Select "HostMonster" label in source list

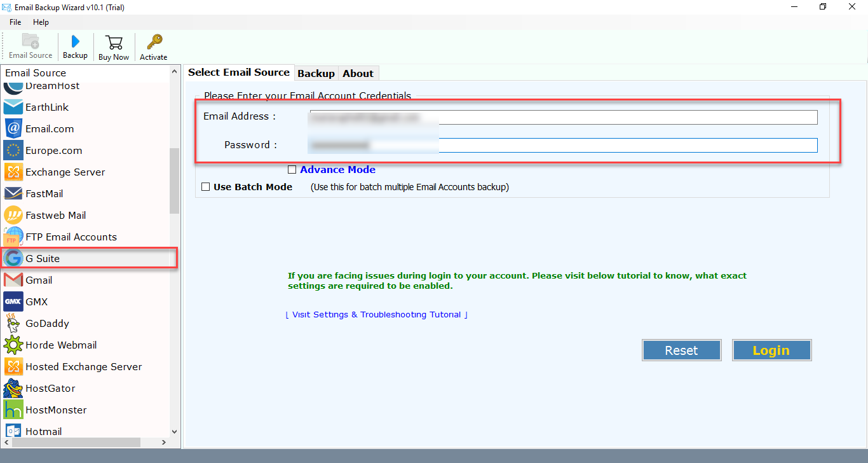pyautogui.click(x=56, y=410)
